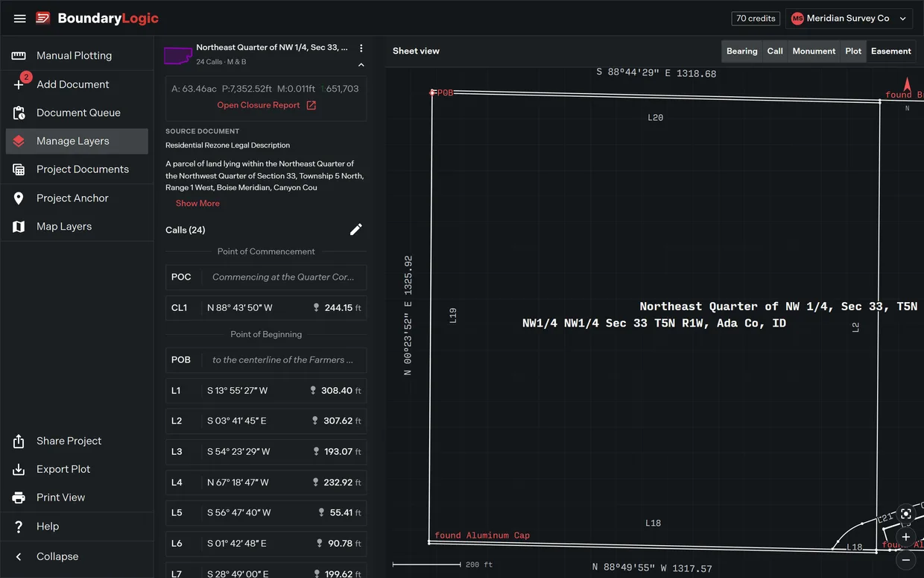
Task: Click the monument marker icon on L2
Action: (315, 421)
